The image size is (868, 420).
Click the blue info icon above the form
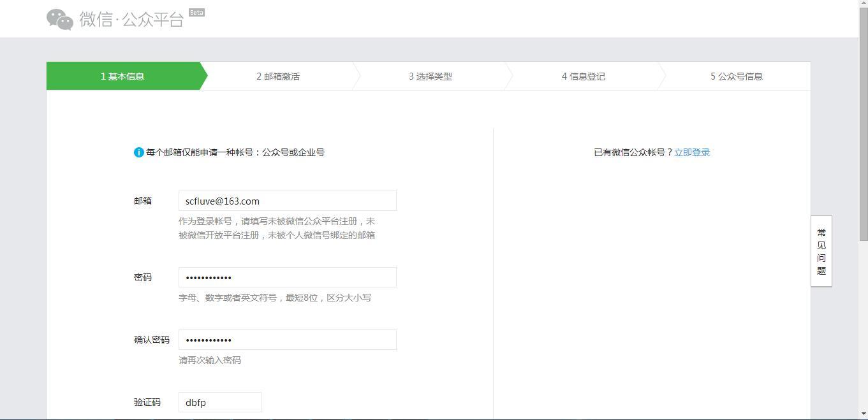[138, 152]
